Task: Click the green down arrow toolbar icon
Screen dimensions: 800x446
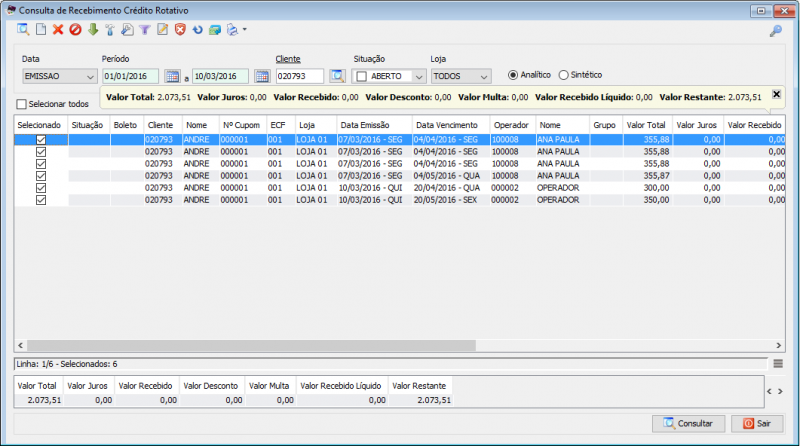Action: (x=93, y=30)
